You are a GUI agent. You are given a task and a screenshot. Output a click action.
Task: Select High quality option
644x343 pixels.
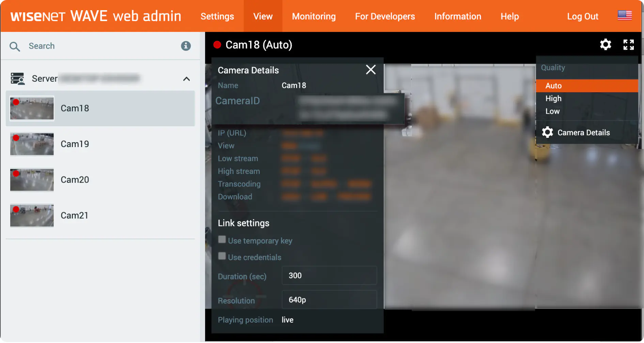[587, 99]
